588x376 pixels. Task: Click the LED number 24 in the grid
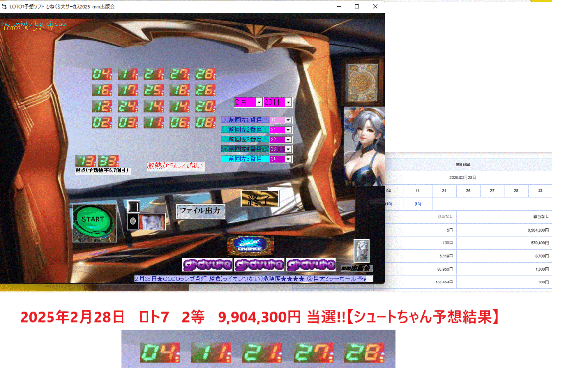[128, 106]
